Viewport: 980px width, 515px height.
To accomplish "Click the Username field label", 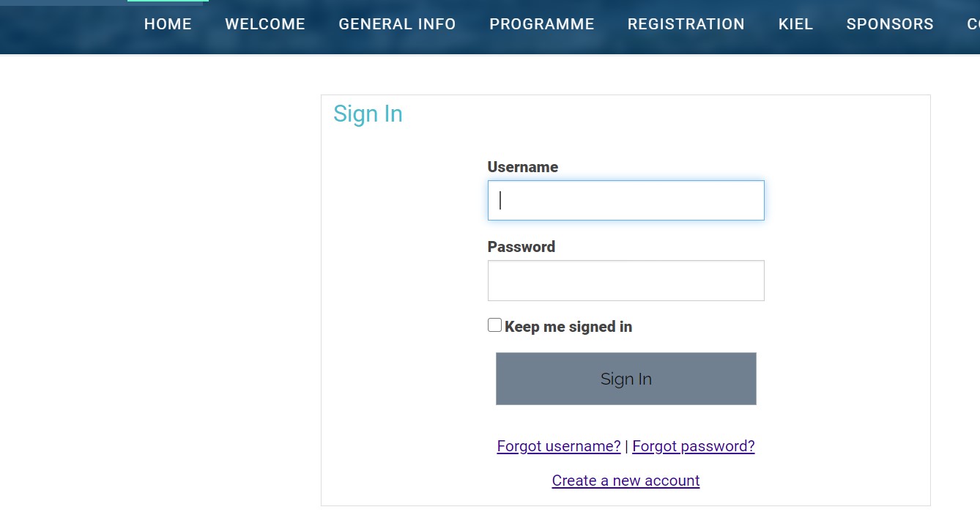I will (523, 167).
